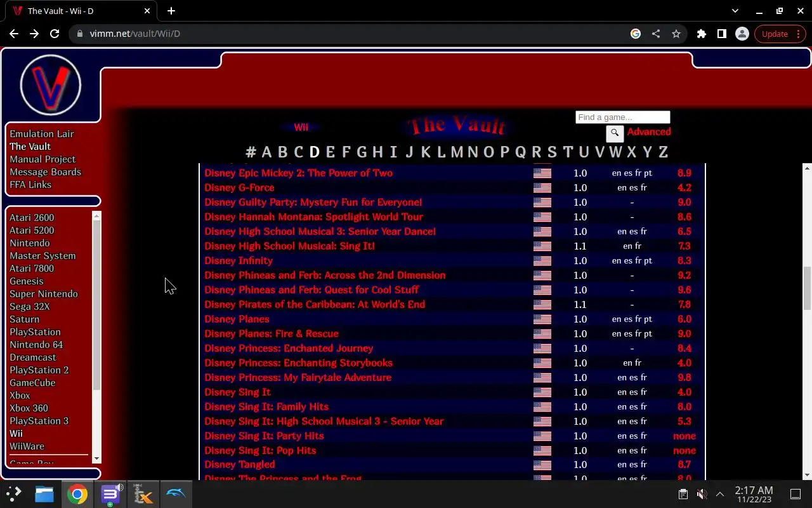Screen dimensions: 812x508
Task: Open the Message Boards link
Action: click(x=45, y=172)
